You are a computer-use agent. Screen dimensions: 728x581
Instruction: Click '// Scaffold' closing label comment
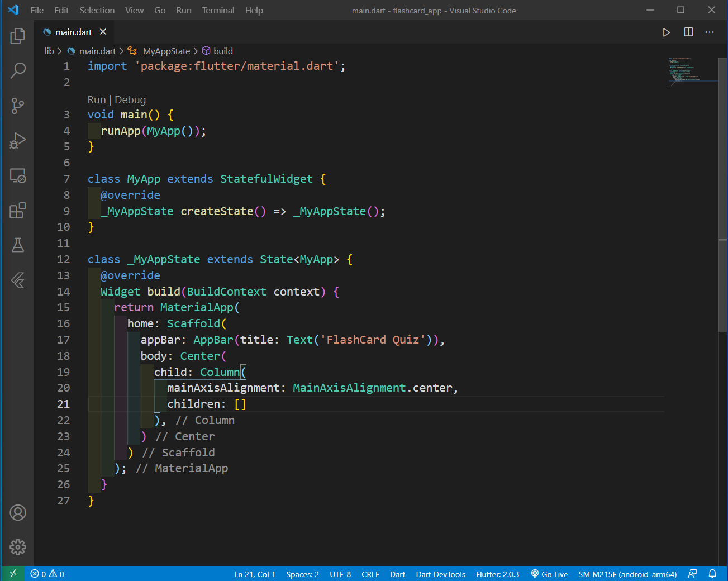point(178,453)
